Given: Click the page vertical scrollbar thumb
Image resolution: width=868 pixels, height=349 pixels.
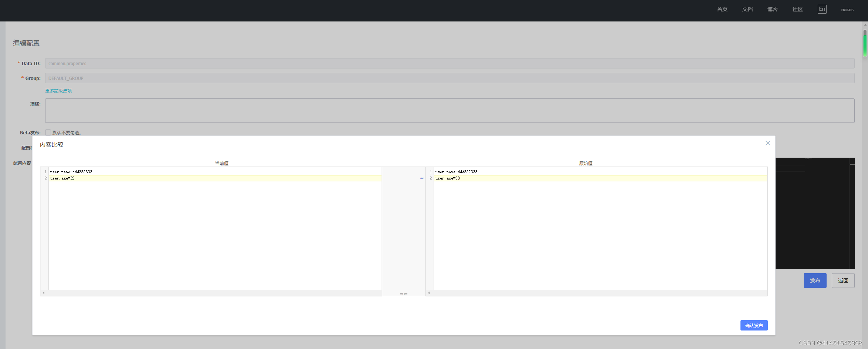Looking at the screenshot, I should 865,43.
